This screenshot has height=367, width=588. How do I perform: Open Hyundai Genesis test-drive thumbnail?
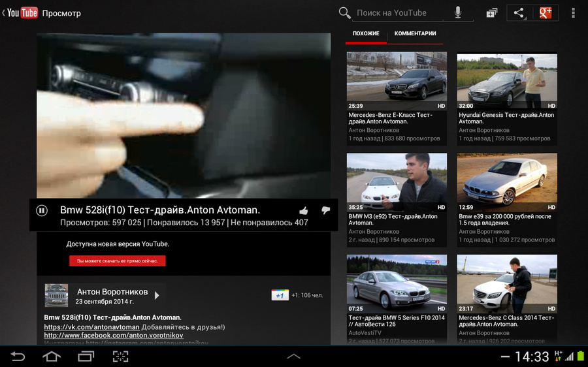pos(507,80)
